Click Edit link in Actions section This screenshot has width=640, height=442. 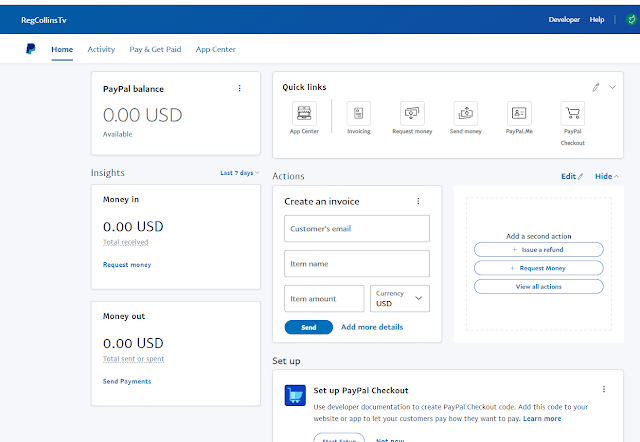pos(572,176)
